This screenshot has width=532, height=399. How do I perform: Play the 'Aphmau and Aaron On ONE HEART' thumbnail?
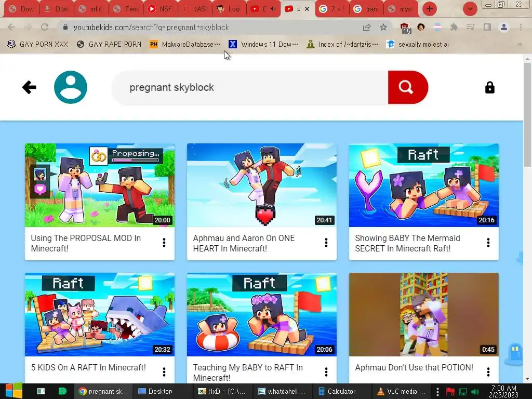tap(262, 185)
